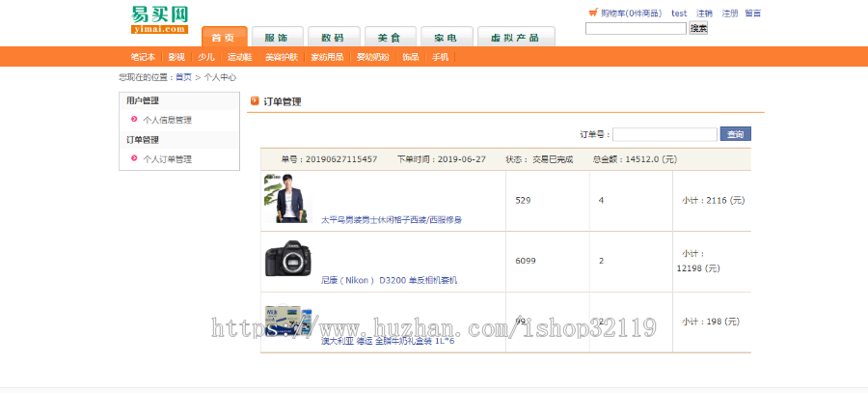
Task: Click the test username link
Action: [679, 14]
